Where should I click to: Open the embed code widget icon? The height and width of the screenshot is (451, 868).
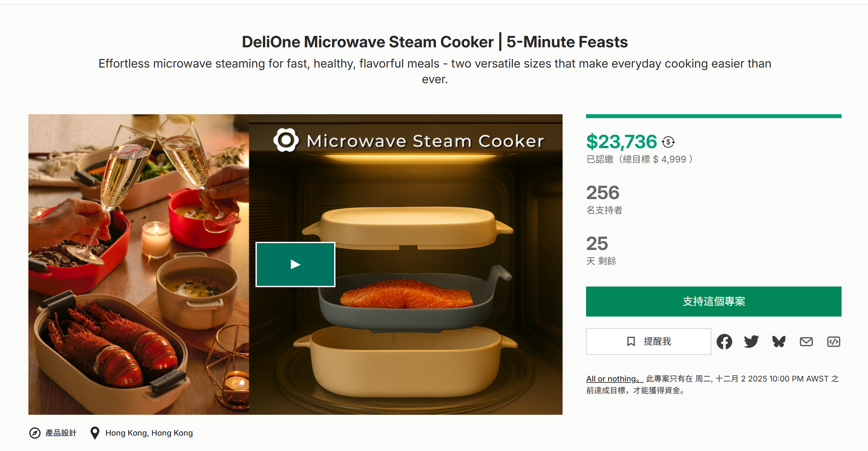pos(833,341)
